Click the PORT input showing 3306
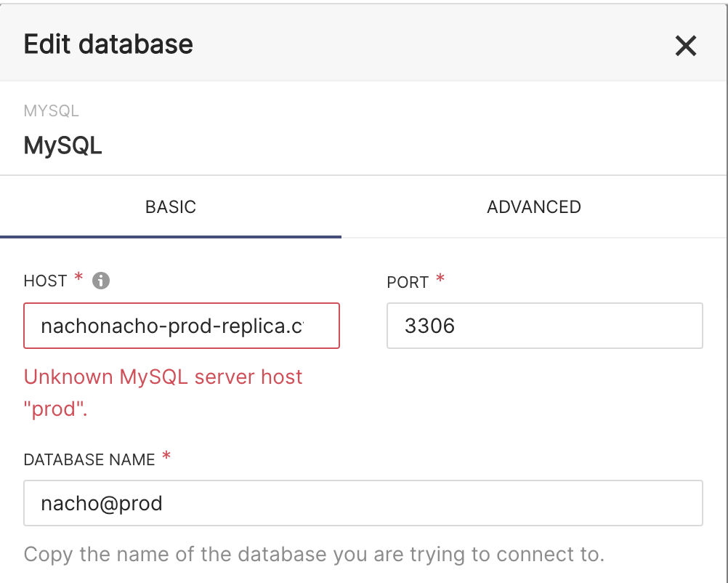This screenshot has height=583, width=728. (x=544, y=326)
